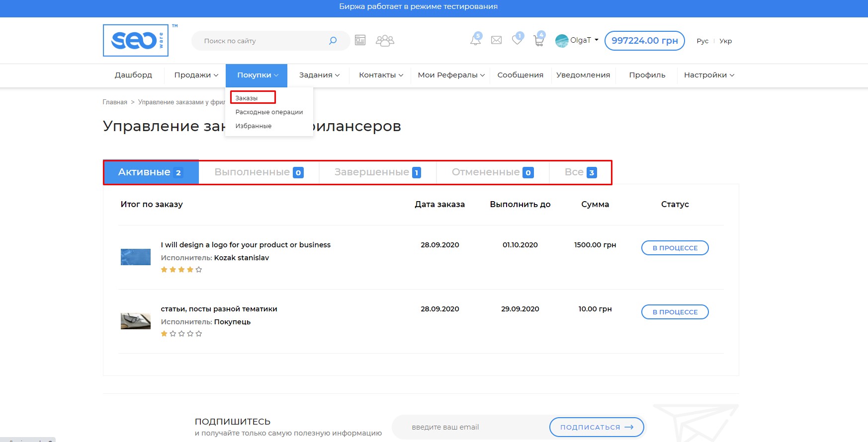The image size is (868, 442).
Task: Switch to the Все orders tab
Action: 580,172
